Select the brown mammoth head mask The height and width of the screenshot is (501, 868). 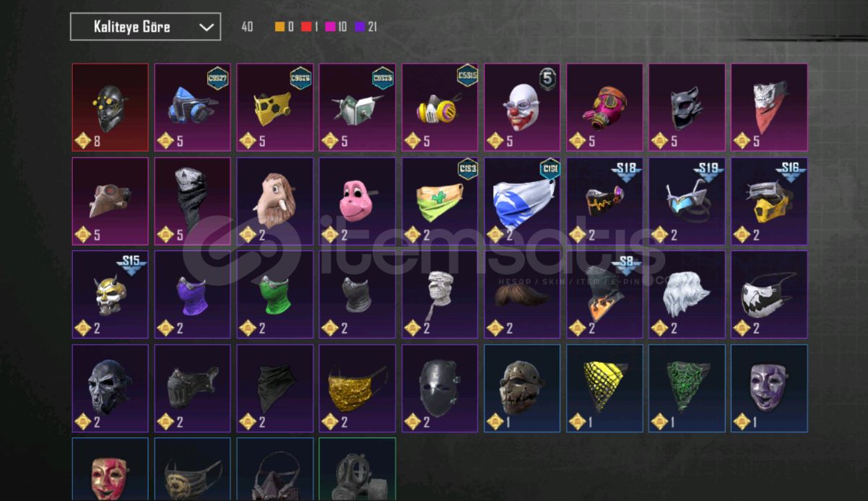(x=275, y=201)
